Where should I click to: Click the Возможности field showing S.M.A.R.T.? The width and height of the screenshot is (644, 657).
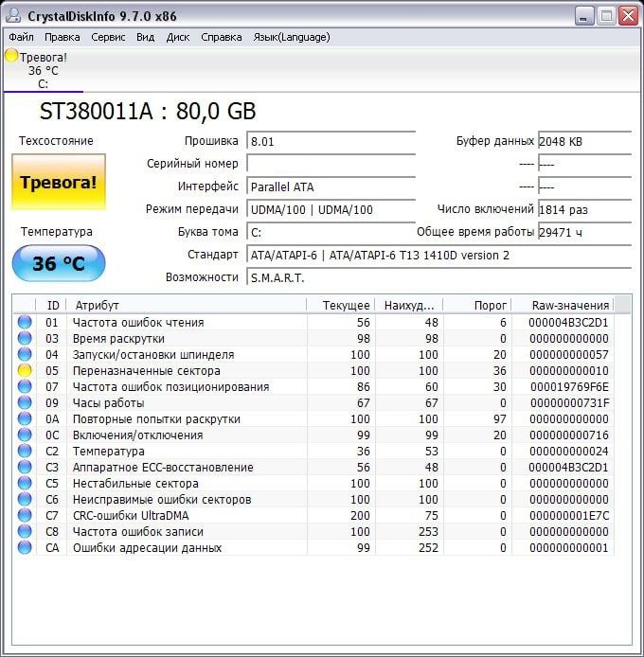coord(438,277)
